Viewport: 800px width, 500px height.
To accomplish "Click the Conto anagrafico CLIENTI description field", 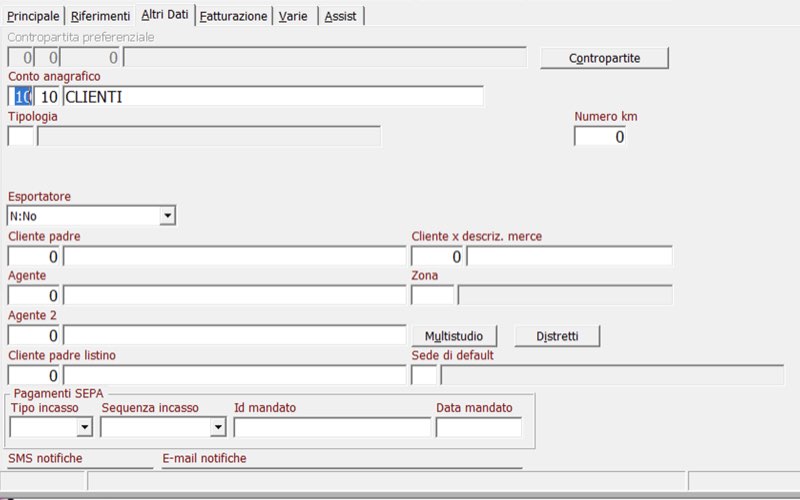I will 272,96.
